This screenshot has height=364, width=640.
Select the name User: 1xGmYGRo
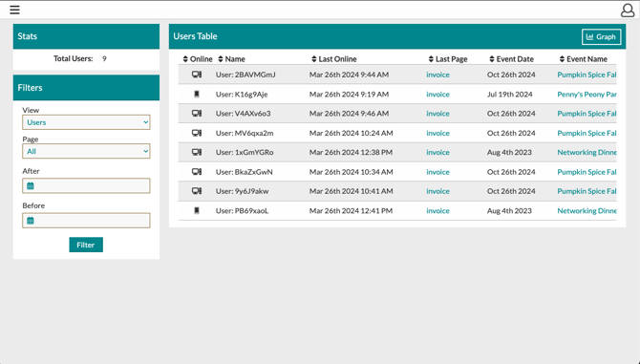245,152
